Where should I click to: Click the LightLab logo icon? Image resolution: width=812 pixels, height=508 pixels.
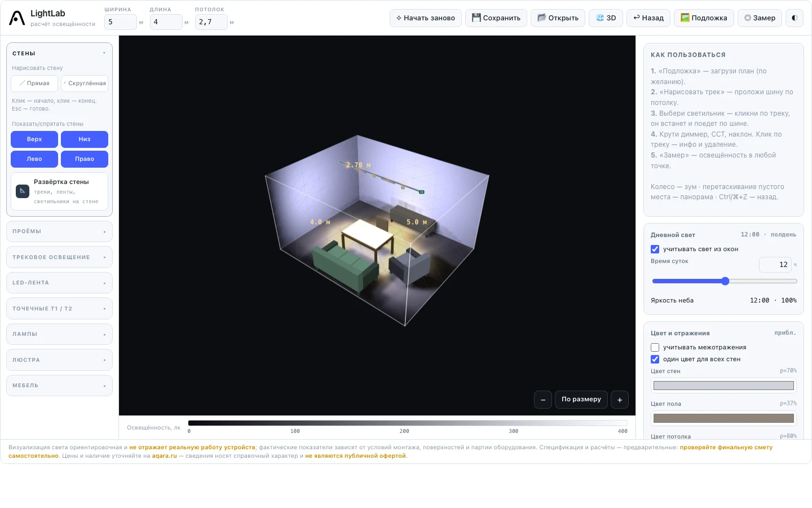(17, 18)
